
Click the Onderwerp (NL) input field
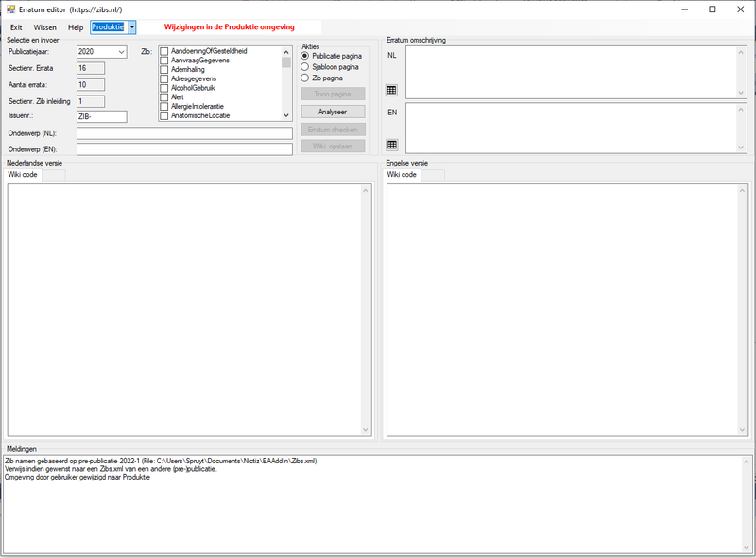coord(184,133)
